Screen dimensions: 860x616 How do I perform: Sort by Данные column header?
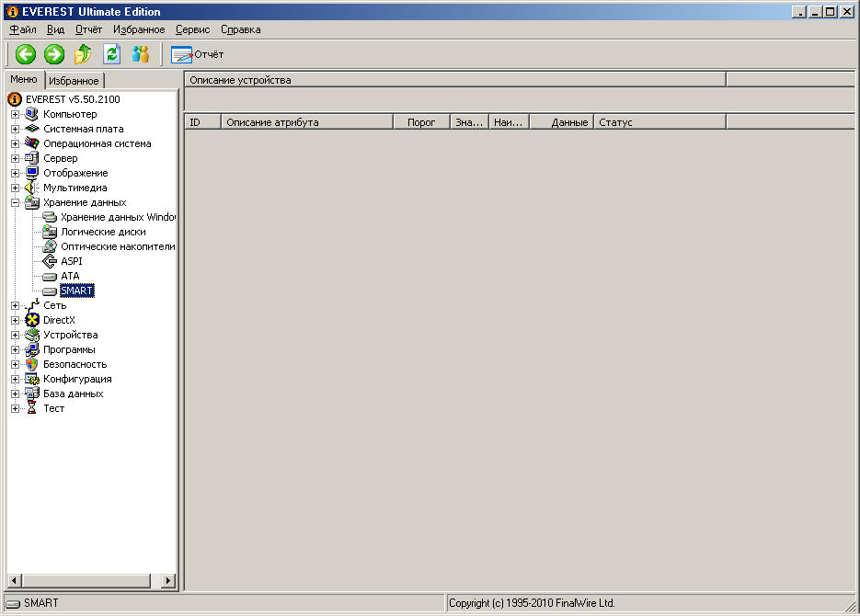click(562, 122)
